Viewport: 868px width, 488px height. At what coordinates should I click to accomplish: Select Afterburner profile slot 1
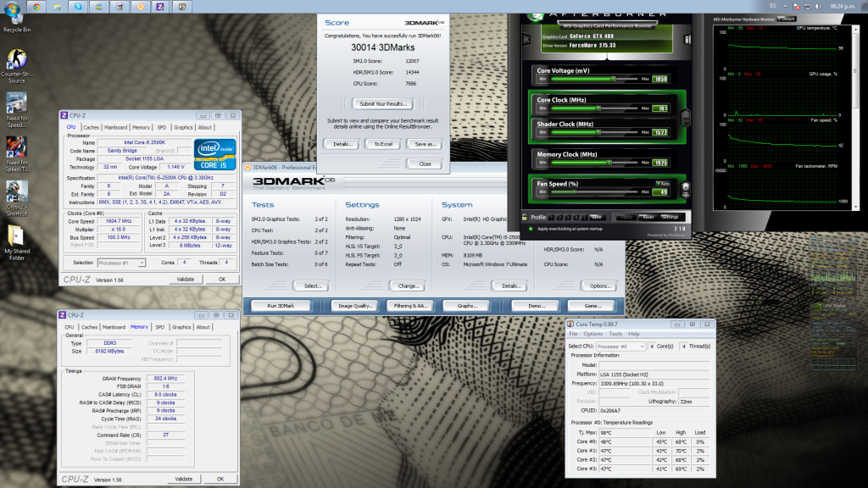[552, 218]
